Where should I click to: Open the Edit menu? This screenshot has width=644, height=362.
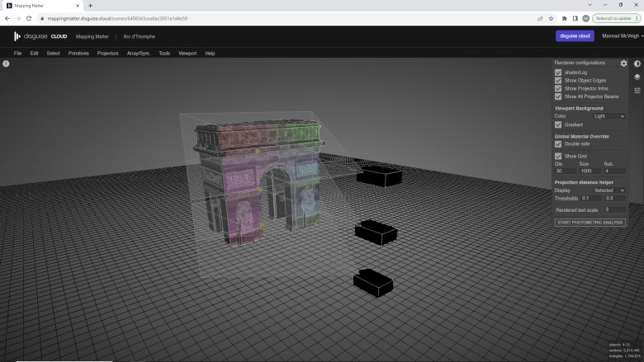click(34, 54)
